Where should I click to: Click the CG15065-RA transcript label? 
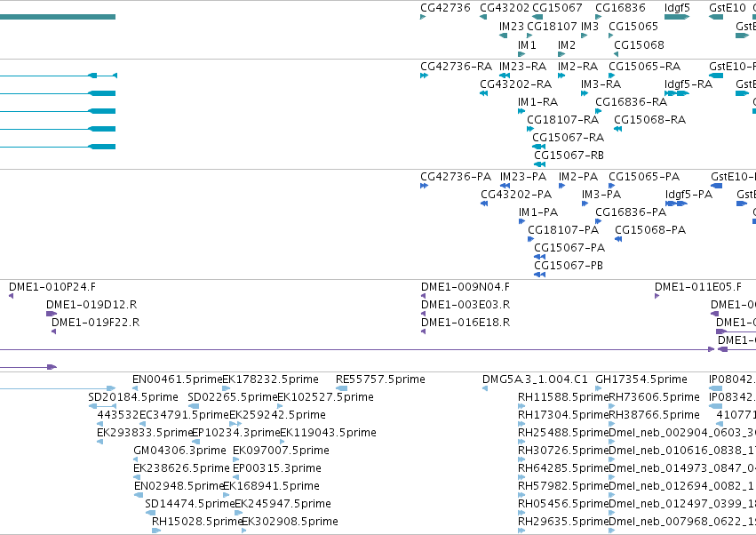point(645,66)
